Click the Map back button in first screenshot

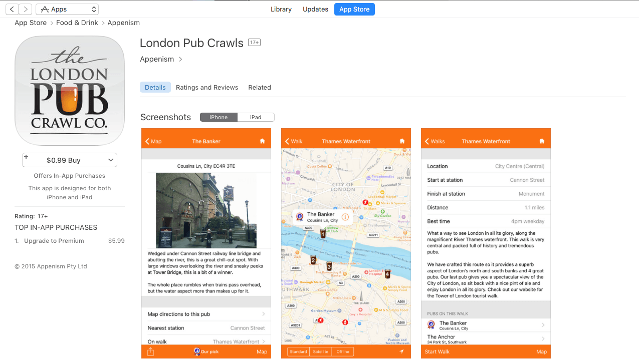click(153, 141)
